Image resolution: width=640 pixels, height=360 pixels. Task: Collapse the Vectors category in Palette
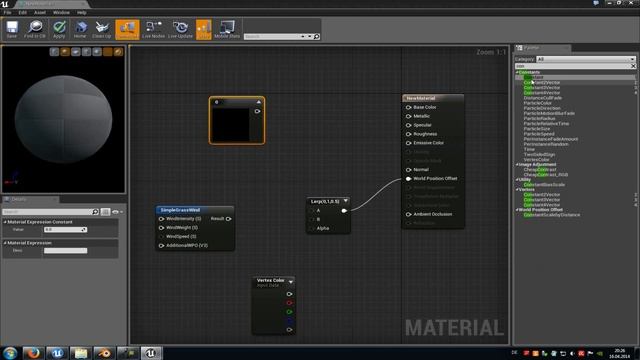click(517, 189)
